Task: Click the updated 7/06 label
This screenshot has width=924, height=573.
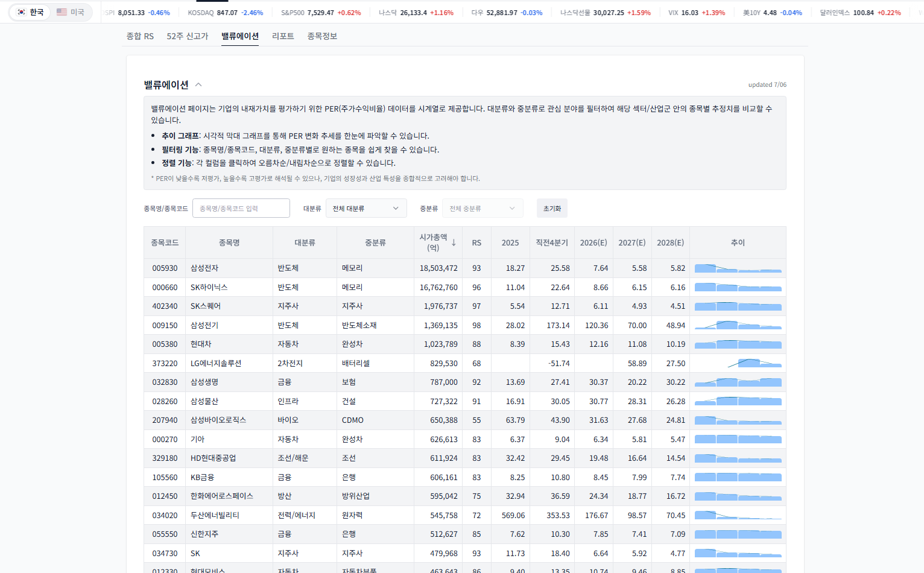Action: pos(767,85)
